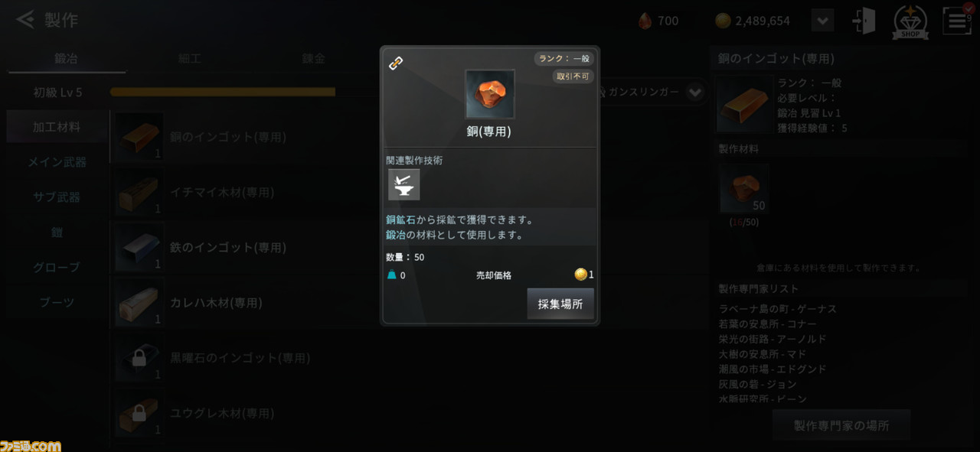
Task: Click the anvil blacksmith skill icon
Action: coord(403,185)
